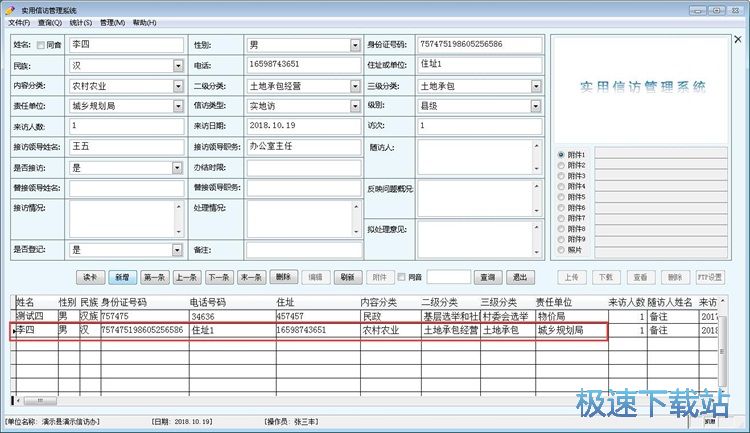Screen dimensions: 750x433
Task: Tick the 同音 checkbox beside the search box
Action: [x=401, y=277]
